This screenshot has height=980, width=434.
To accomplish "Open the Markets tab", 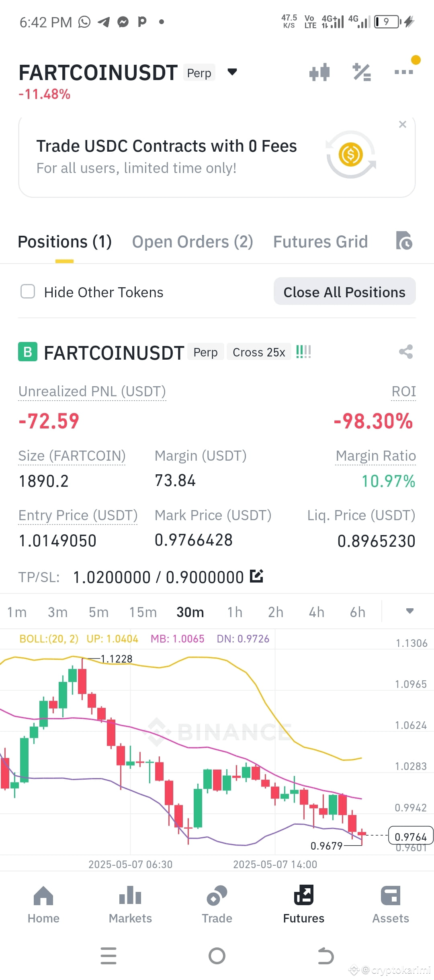I will coord(130,905).
